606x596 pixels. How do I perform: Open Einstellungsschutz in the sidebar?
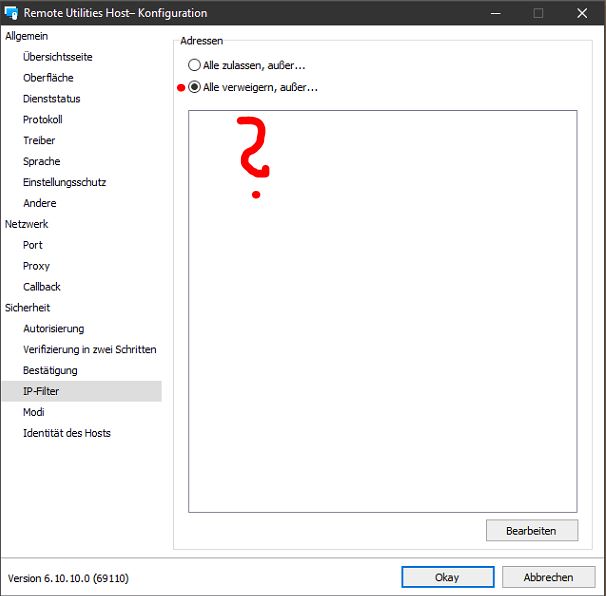tap(64, 182)
